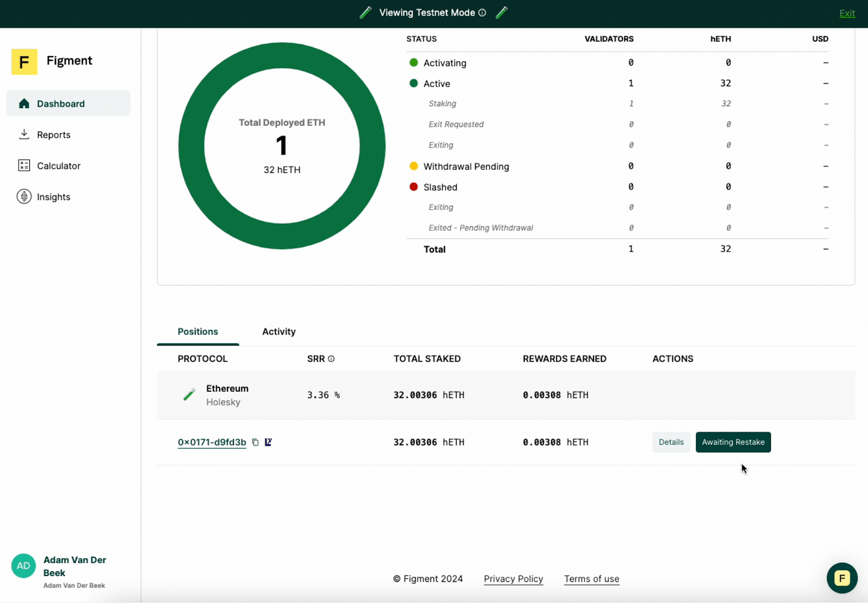
Task: Switch to the Activity tab
Action: 279,331
